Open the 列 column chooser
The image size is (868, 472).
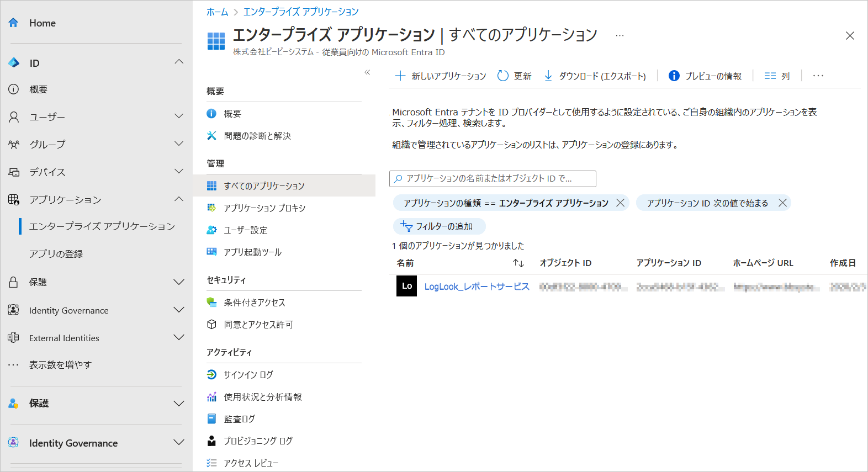[777, 76]
